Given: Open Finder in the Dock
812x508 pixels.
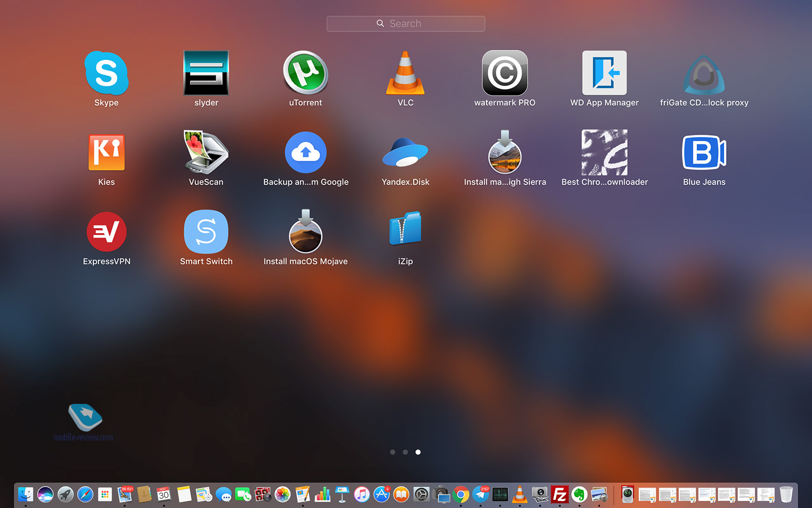Looking at the screenshot, I should (25, 494).
